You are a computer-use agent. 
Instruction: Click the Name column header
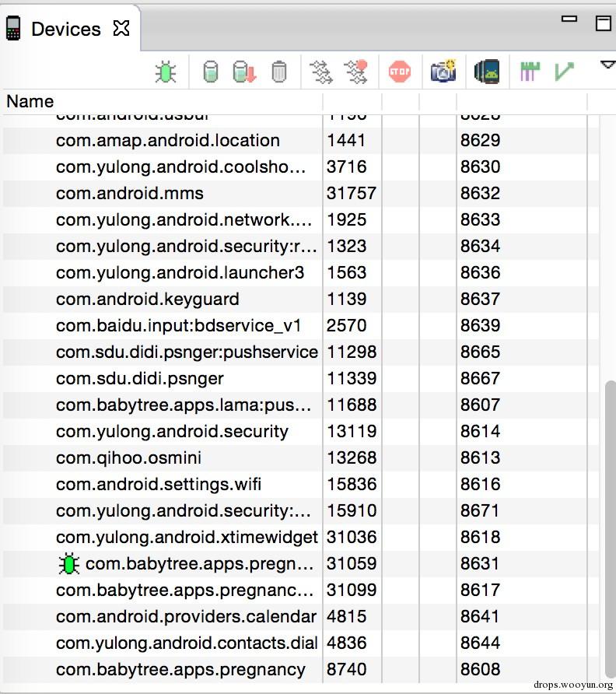point(30,102)
